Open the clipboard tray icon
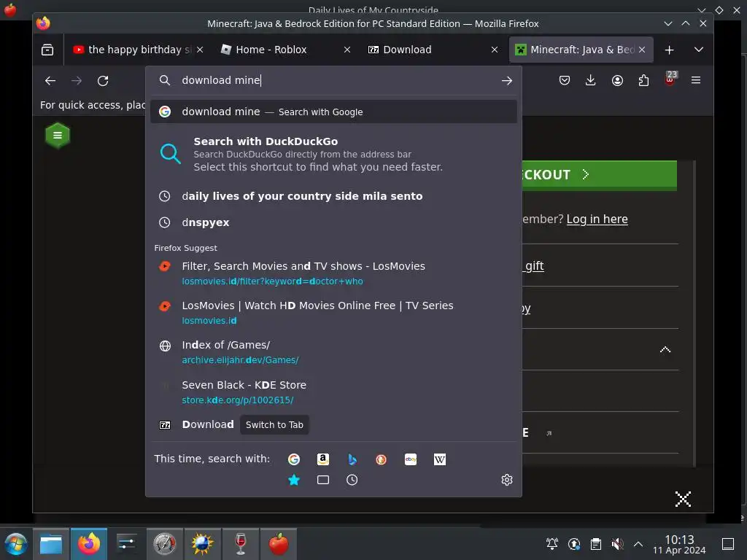Screen dimensions: 747x560 click(x=595, y=544)
